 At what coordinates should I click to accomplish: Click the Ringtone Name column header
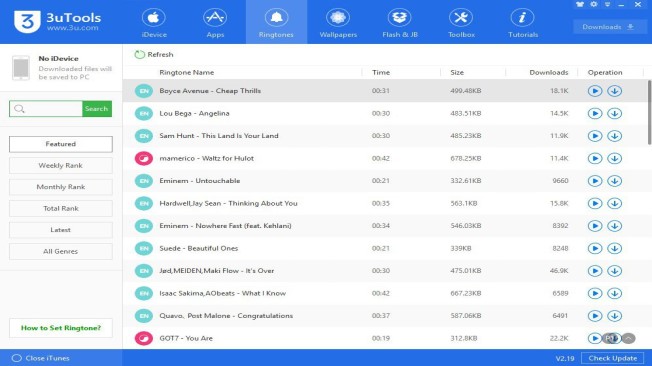(187, 72)
